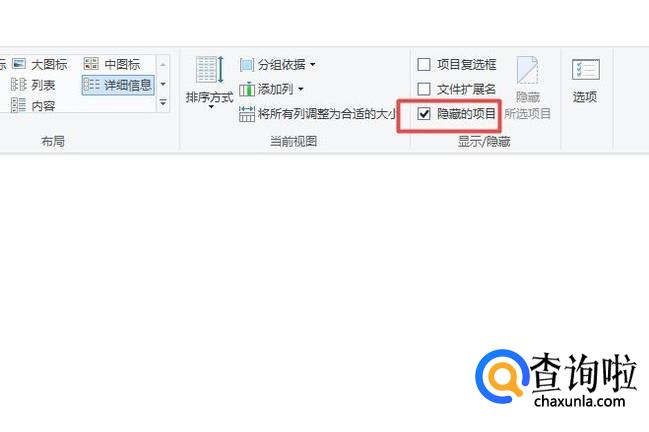This screenshot has height=432, width=649.
Task: Select 详细信息 details layout
Action: [x=118, y=85]
